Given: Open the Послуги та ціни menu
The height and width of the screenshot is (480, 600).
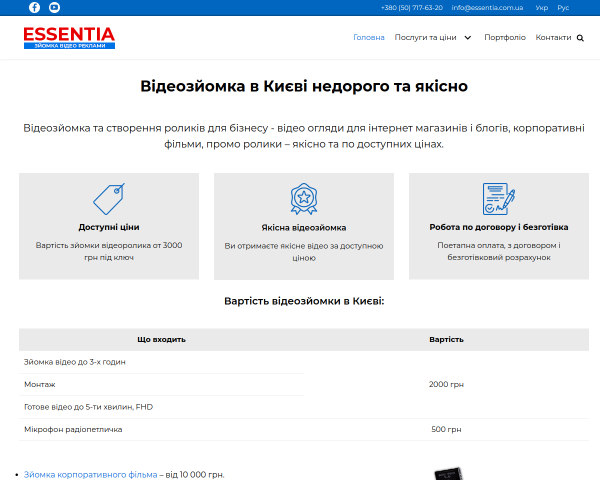Looking at the screenshot, I should 426,38.
